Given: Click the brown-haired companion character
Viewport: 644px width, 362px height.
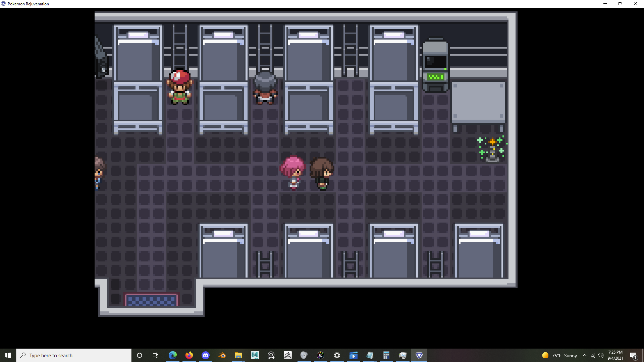Looking at the screenshot, I should pyautogui.click(x=322, y=173).
